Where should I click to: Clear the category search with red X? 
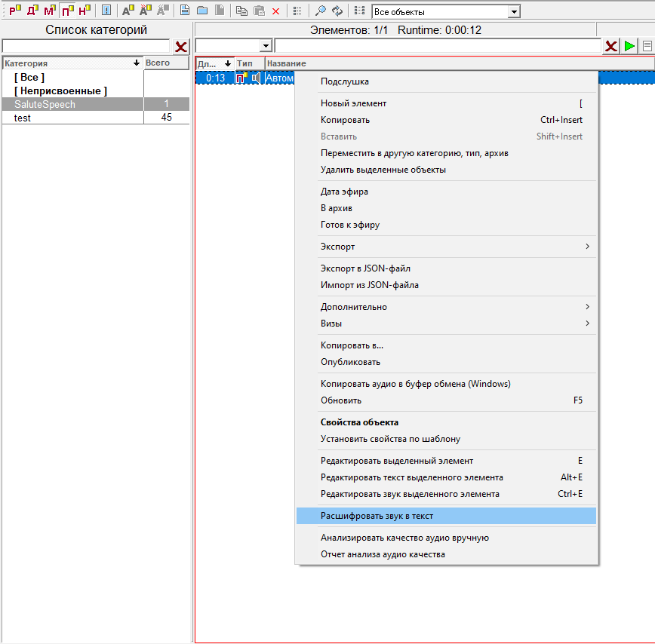[x=181, y=47]
